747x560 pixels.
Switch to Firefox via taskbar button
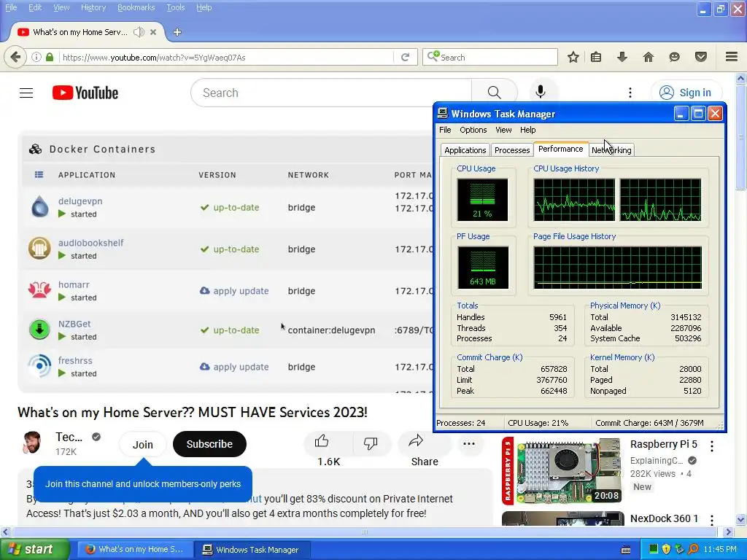point(135,550)
